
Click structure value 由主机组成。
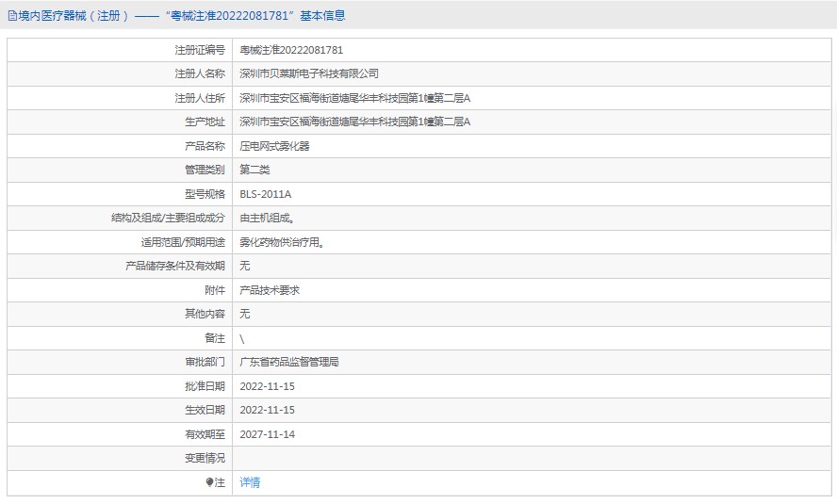[267, 219]
